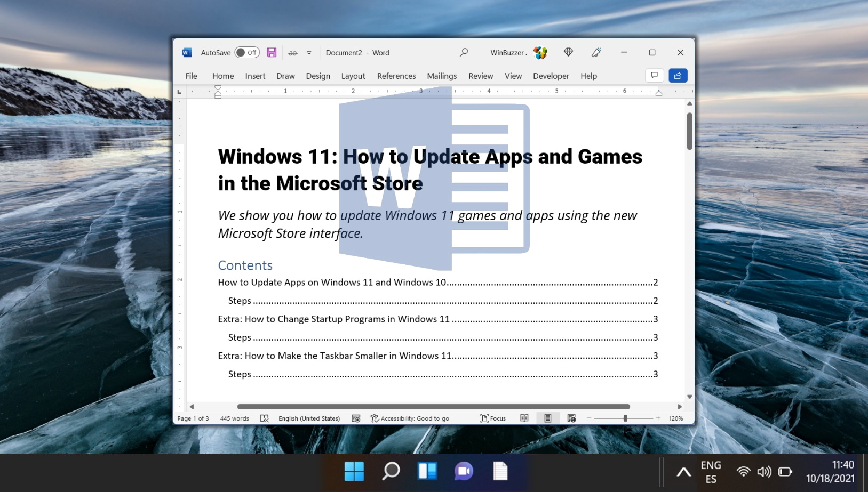Show hidden system tray icons

pyautogui.click(x=683, y=472)
